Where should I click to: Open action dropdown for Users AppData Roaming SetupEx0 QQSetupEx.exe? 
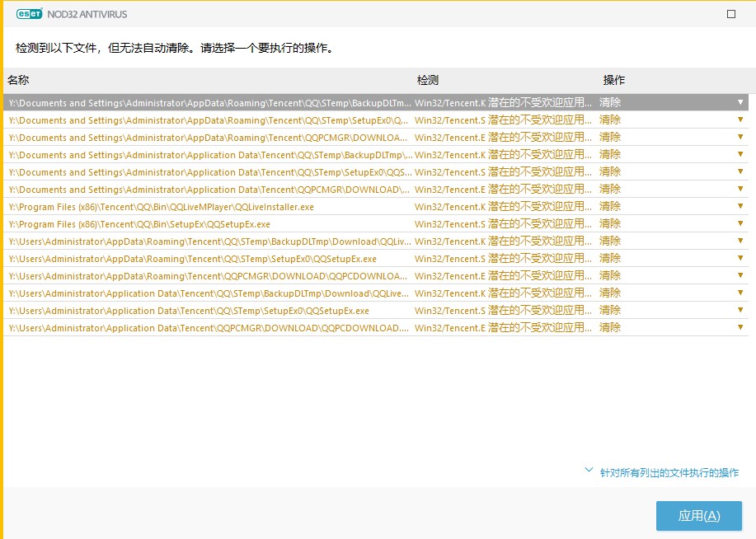740,259
